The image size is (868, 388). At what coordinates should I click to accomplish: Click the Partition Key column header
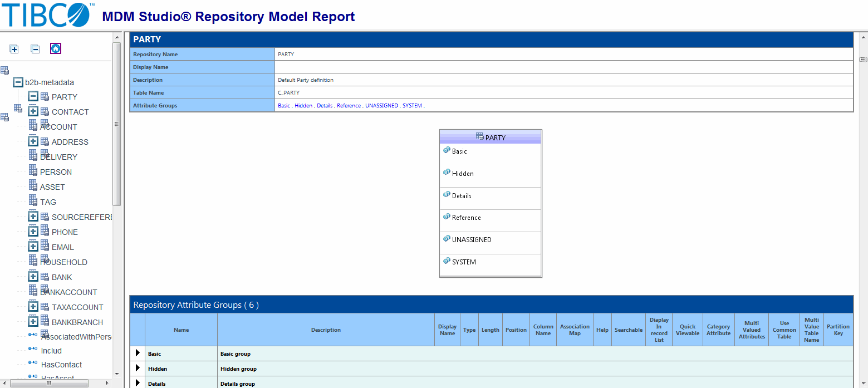[x=838, y=330]
